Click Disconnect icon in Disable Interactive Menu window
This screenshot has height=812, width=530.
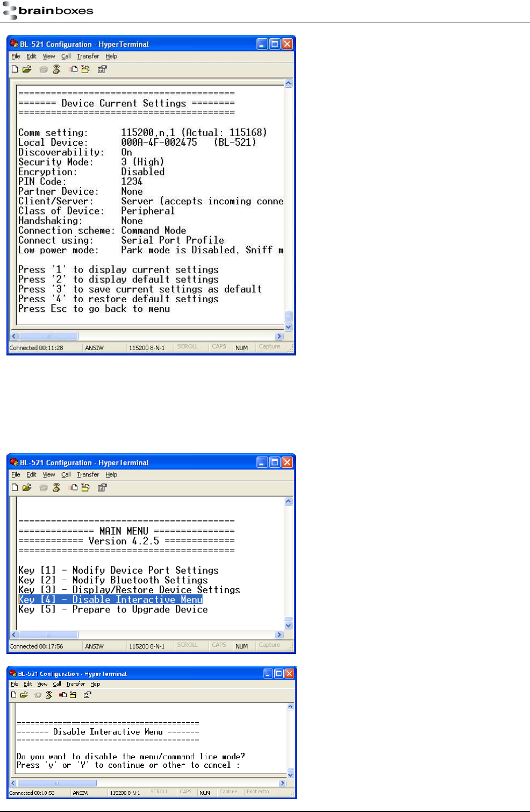coord(49,695)
